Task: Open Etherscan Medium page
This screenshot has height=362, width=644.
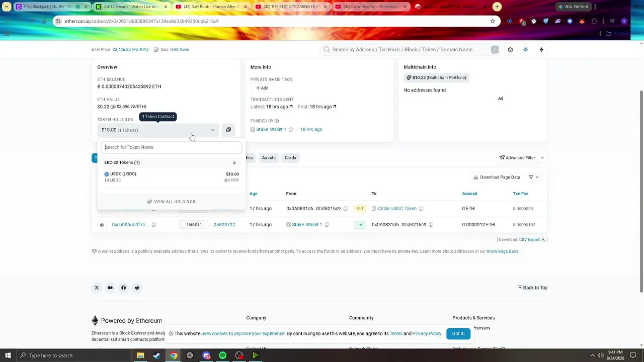Action: [110, 288]
